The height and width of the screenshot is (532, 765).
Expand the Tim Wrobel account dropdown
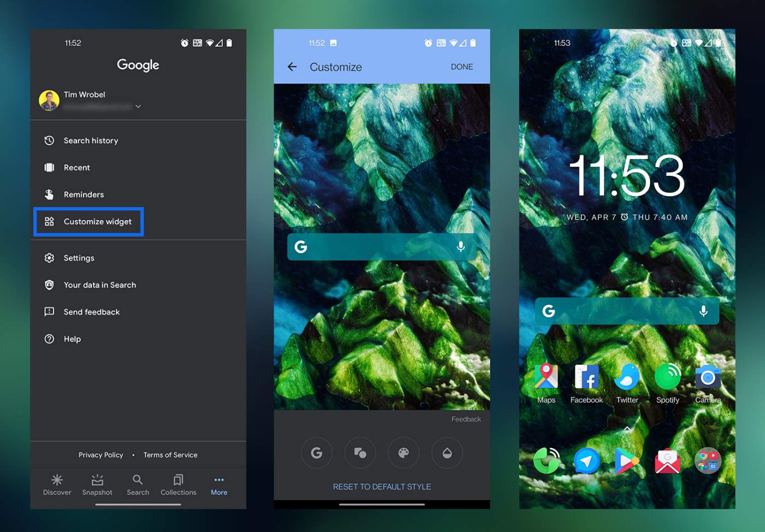[138, 107]
